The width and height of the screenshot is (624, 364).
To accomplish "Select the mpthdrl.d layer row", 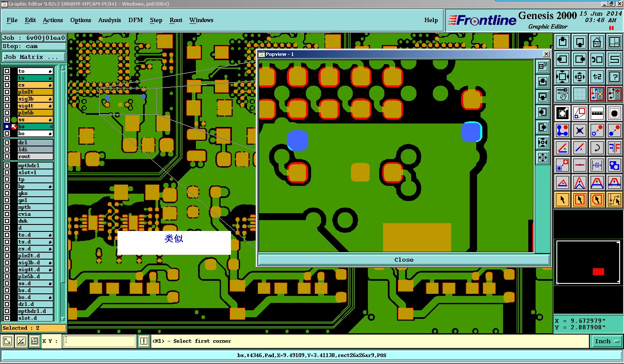I will (x=35, y=311).
